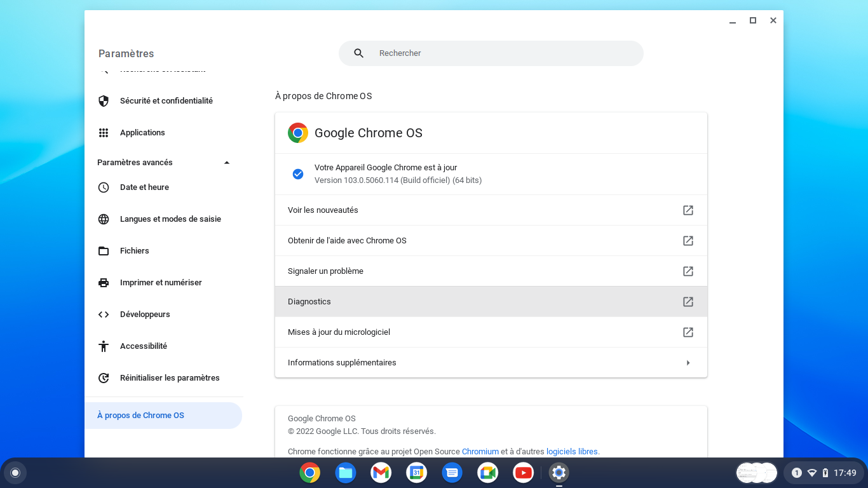The width and height of the screenshot is (868, 488).
Task: Open Mises à jour du micrologiciel row
Action: point(491,332)
